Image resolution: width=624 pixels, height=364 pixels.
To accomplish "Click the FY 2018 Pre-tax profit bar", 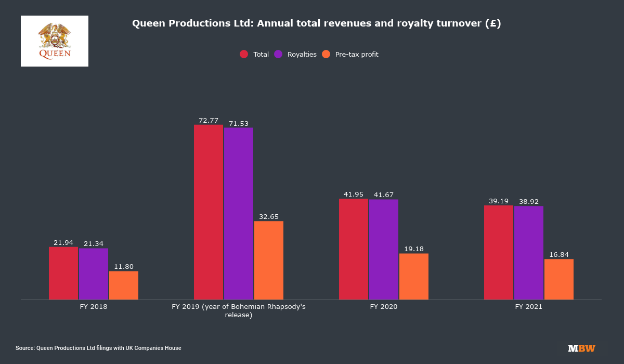I will pyautogui.click(x=124, y=285).
